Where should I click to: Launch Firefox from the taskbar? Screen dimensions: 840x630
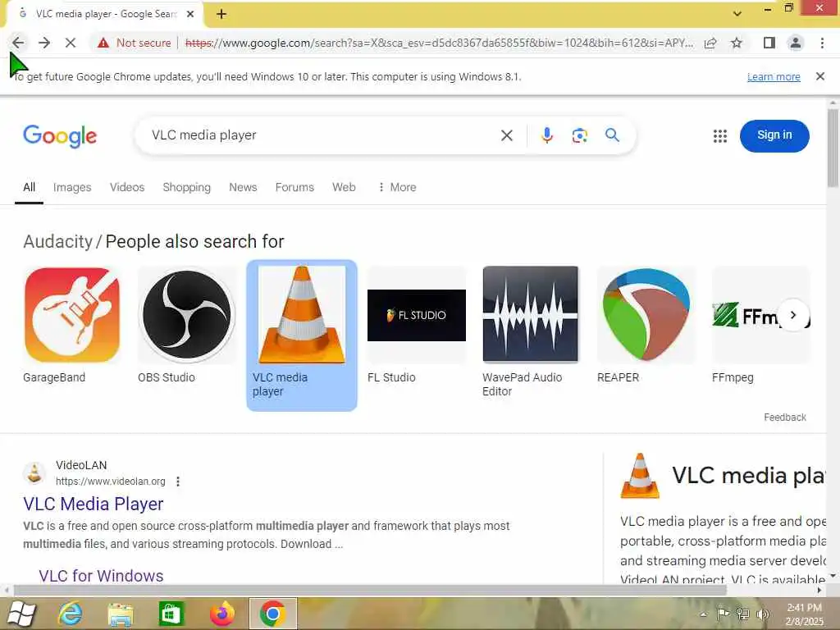pyautogui.click(x=222, y=614)
